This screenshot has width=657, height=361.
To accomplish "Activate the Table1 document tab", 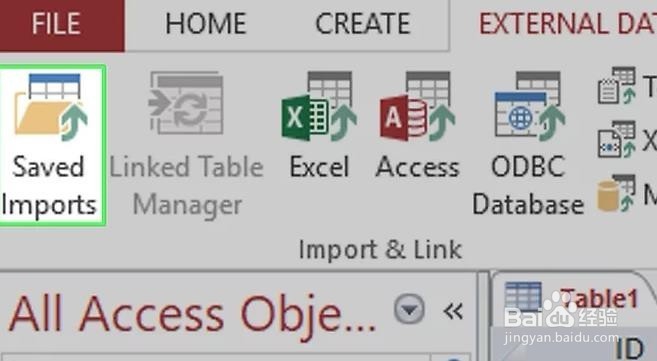I will pos(574,299).
